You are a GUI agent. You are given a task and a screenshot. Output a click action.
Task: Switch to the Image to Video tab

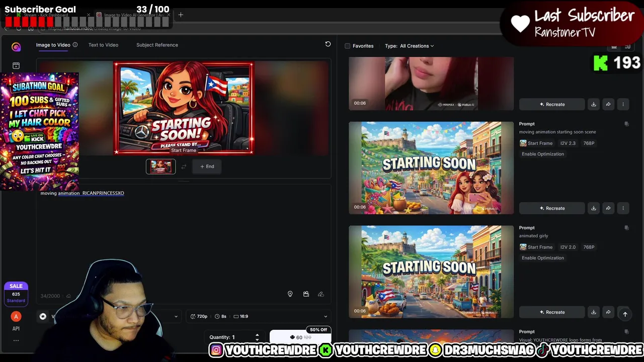[x=53, y=45]
